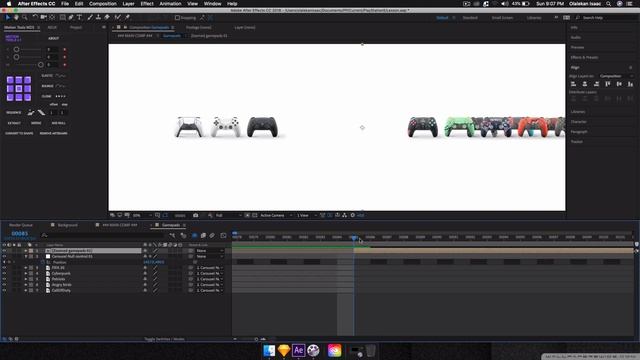Click Align Top icon in Align panel
The image size is (640, 360).
coord(608,84)
